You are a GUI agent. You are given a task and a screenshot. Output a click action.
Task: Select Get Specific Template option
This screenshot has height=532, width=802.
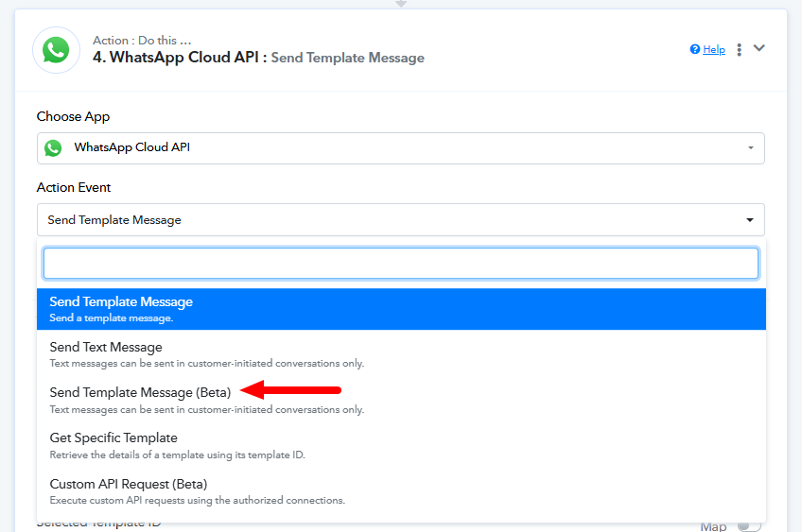point(401,445)
